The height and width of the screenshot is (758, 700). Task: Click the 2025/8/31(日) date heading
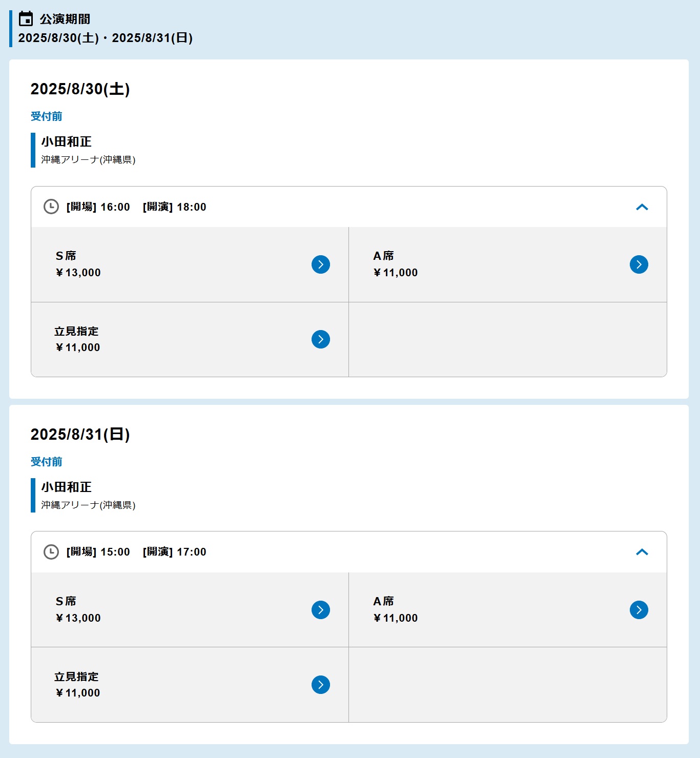tap(80, 434)
